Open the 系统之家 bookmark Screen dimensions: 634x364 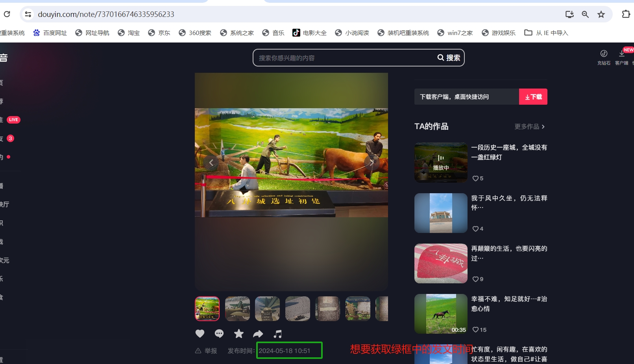point(237,33)
